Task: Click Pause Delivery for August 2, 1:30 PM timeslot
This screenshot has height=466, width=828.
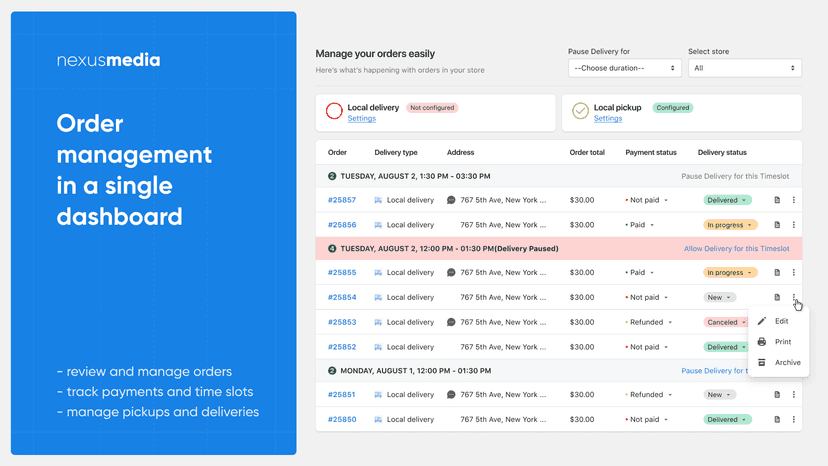Action: coord(735,176)
